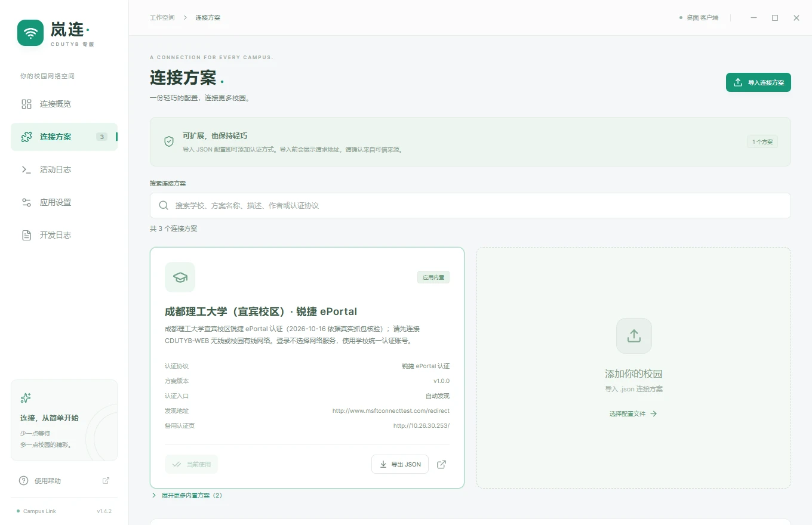This screenshot has height=525, width=812.
Task: Open 活动日志 from the sidebar
Action: pyautogui.click(x=64, y=169)
